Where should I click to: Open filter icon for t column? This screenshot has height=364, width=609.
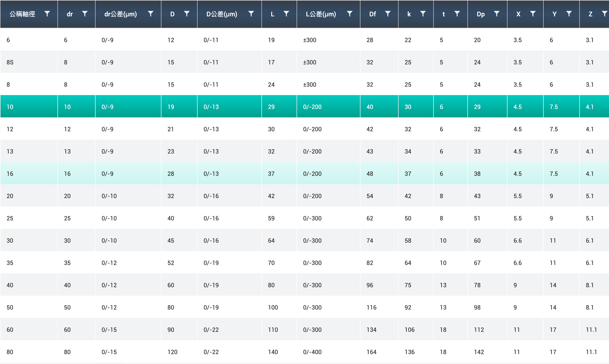click(457, 14)
